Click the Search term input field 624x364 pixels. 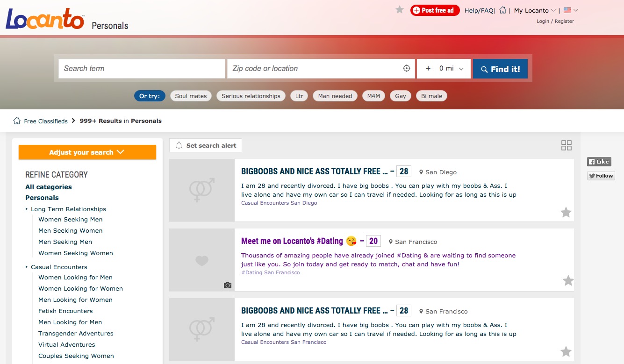pos(142,68)
